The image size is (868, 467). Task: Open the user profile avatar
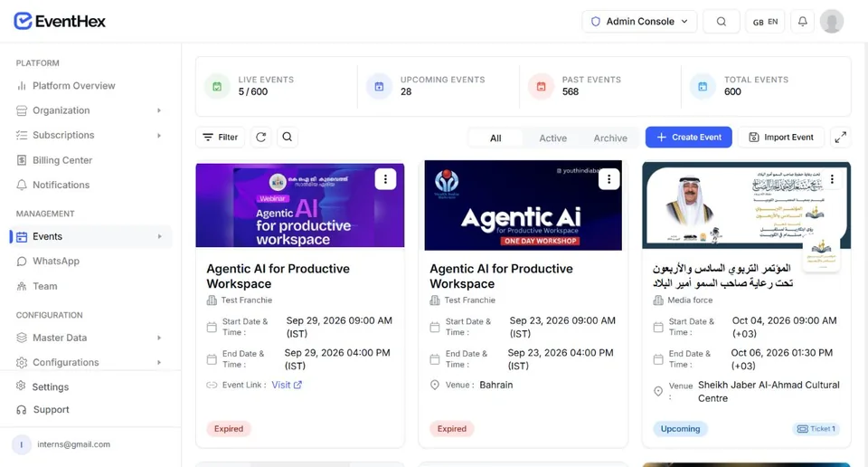(832, 22)
